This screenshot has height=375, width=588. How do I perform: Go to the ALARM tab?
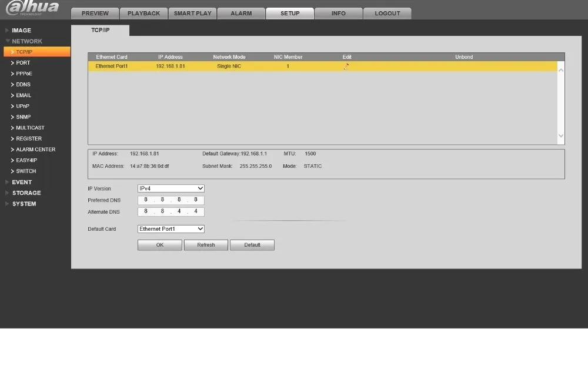(x=241, y=14)
